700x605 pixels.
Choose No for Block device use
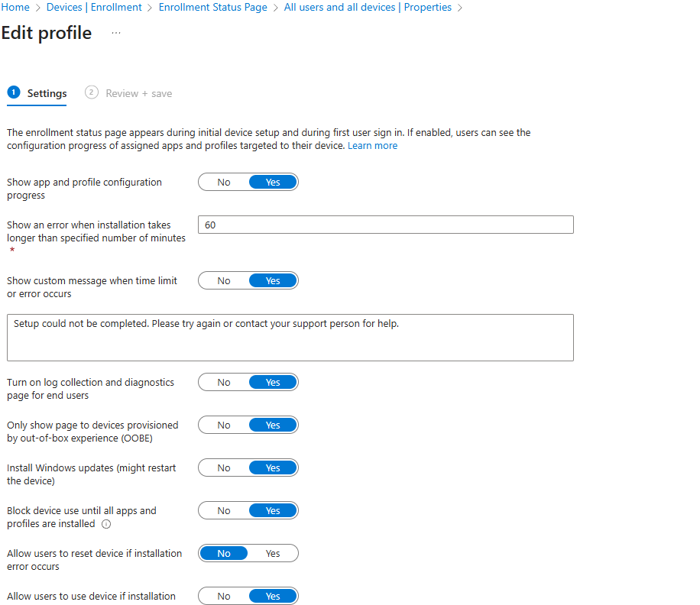[x=224, y=510]
